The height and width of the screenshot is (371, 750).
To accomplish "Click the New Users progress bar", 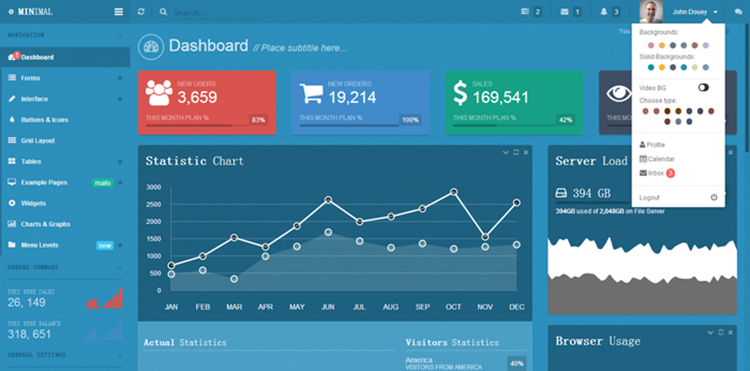I will (x=197, y=125).
